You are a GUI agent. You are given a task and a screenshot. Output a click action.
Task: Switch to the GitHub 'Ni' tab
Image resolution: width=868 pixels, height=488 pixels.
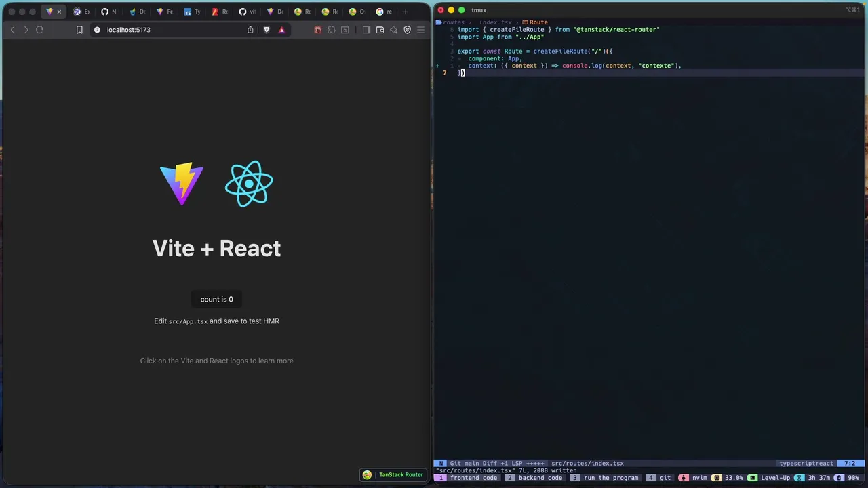(109, 12)
